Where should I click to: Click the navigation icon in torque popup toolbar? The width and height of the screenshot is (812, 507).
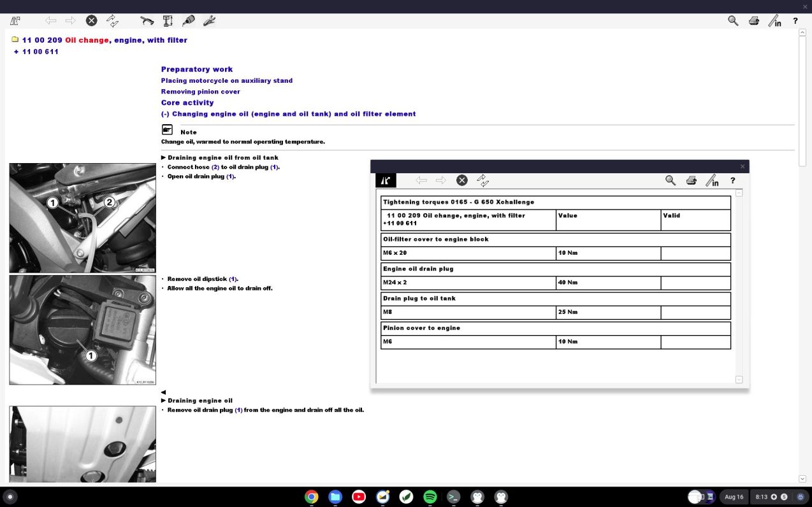coord(386,180)
